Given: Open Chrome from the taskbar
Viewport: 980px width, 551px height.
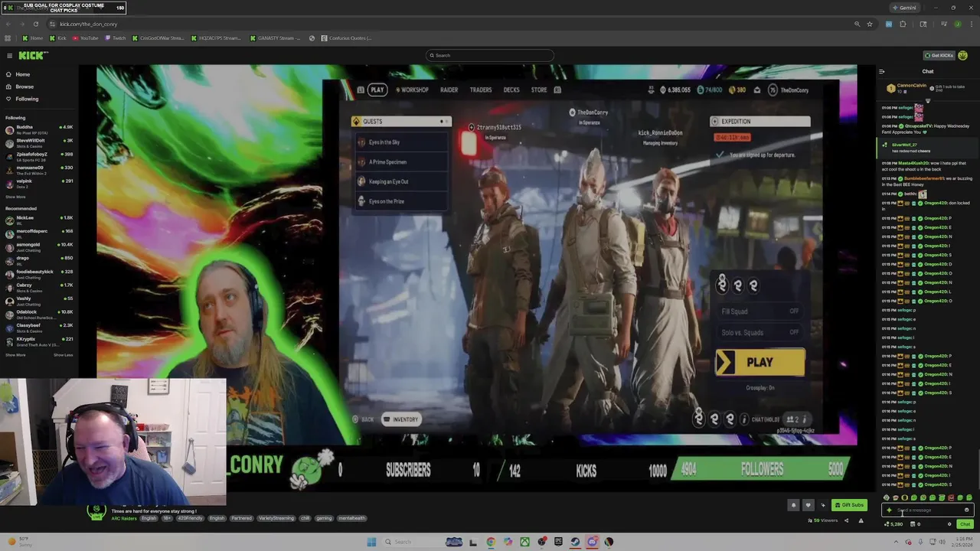Looking at the screenshot, I should (x=491, y=542).
